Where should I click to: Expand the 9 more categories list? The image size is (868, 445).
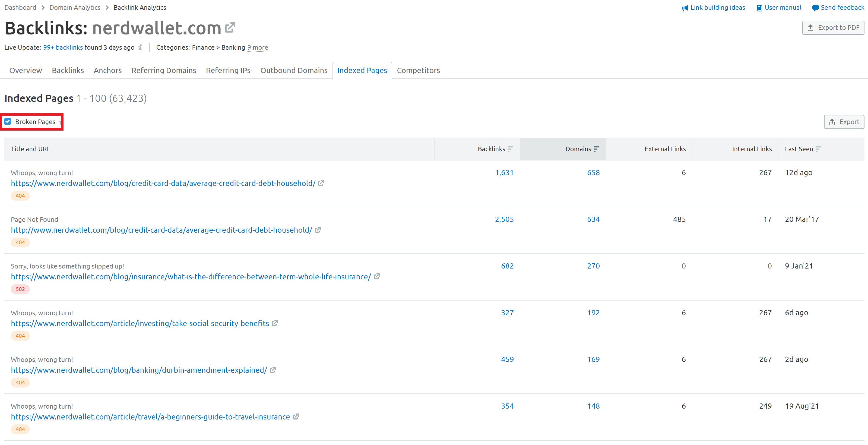(257, 48)
